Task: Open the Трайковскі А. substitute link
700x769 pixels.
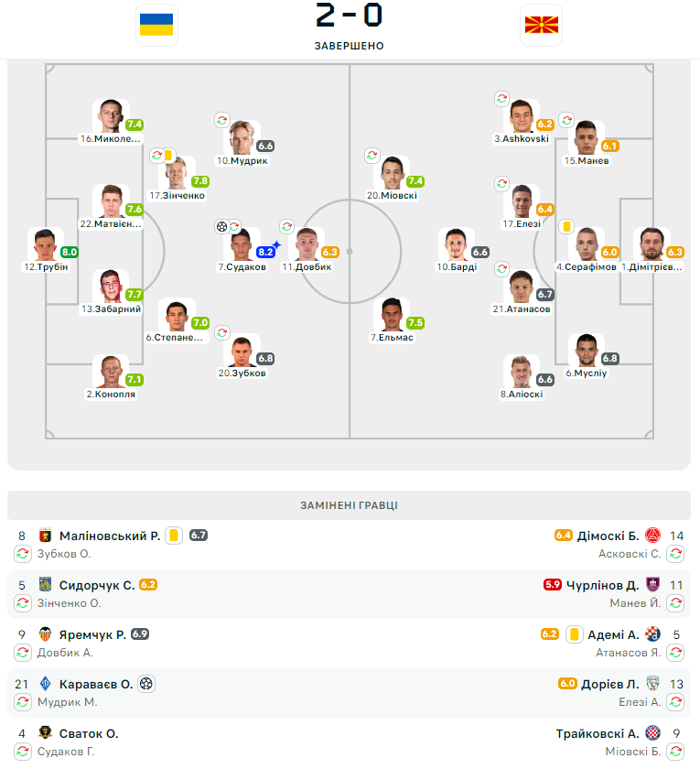Action: point(598,733)
